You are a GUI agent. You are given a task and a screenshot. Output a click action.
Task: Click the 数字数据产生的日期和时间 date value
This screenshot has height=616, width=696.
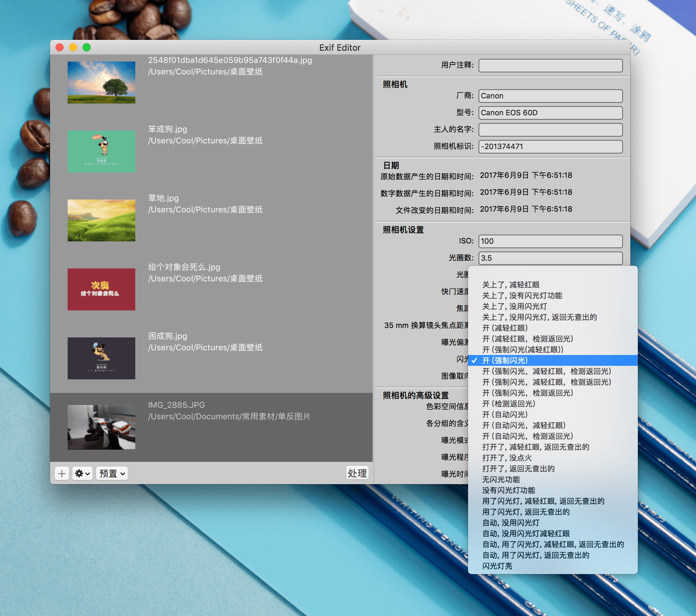[526, 192]
